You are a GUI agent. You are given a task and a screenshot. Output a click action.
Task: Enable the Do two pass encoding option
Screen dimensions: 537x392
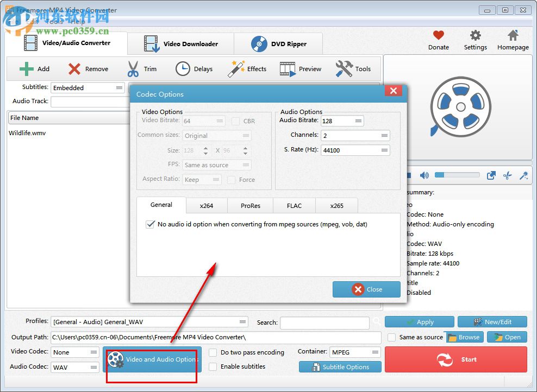213,352
